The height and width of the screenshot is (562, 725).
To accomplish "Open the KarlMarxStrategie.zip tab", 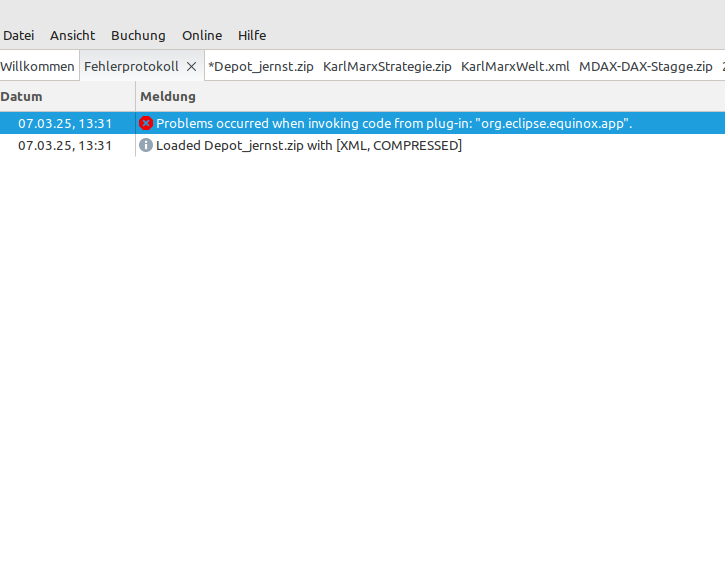I will (x=387, y=67).
